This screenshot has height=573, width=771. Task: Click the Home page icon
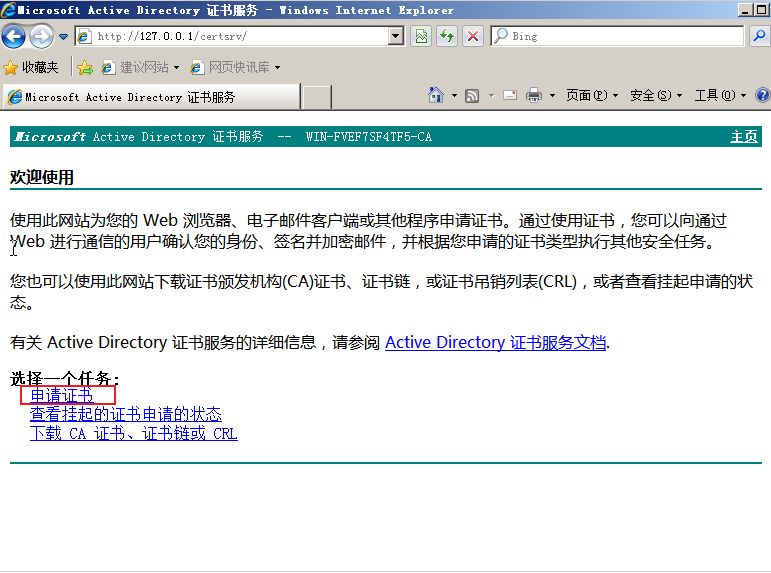(x=436, y=95)
